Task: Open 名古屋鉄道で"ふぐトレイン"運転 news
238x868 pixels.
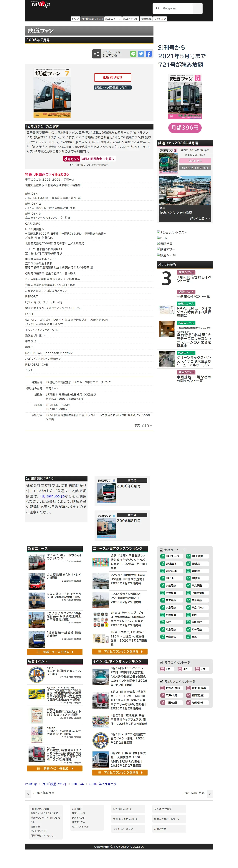Action: click(x=64, y=576)
